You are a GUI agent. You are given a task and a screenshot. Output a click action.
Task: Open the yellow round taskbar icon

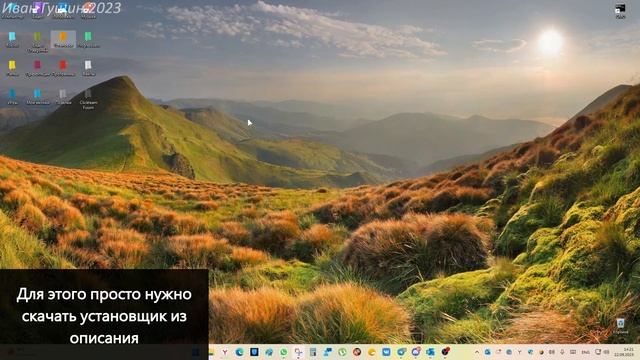pyautogui.click(x=371, y=352)
